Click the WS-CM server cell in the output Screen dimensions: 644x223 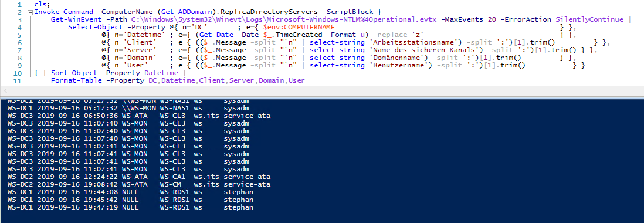pyautogui.click(x=171, y=184)
